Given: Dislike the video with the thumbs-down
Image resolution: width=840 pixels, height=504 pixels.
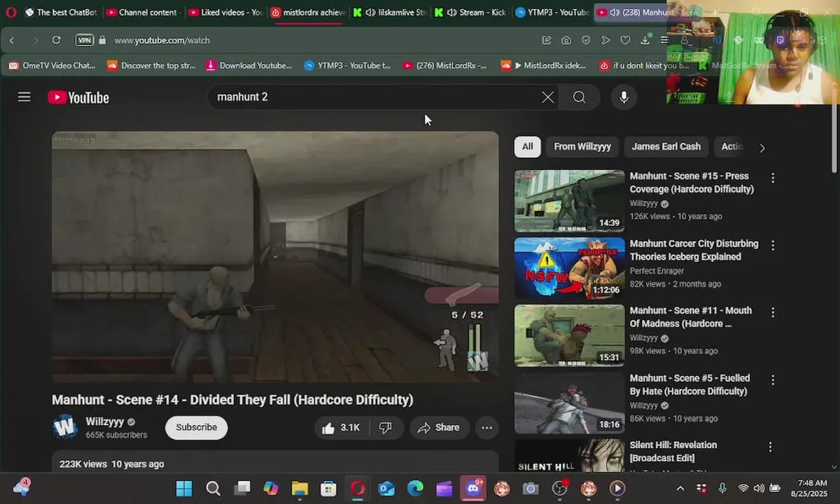Looking at the screenshot, I should pos(386,428).
